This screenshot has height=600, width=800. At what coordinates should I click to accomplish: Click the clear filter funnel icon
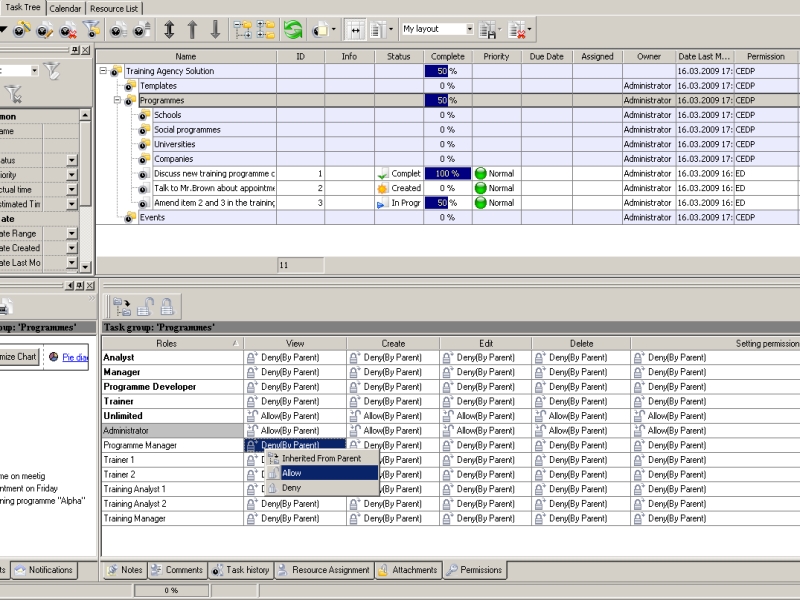13,94
